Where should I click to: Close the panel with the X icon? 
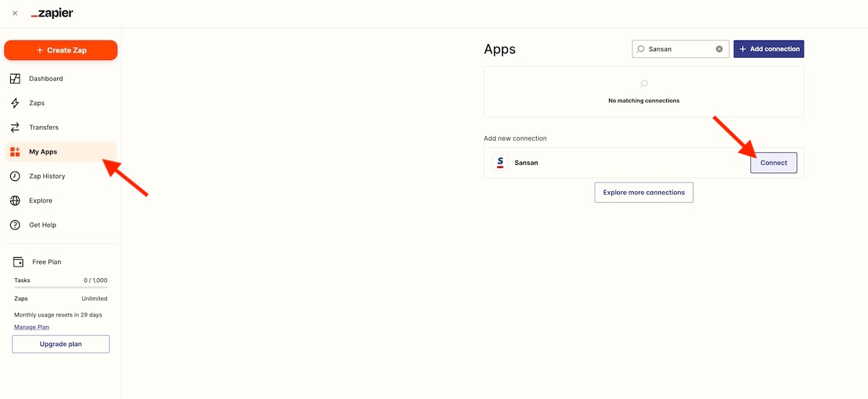[15, 13]
